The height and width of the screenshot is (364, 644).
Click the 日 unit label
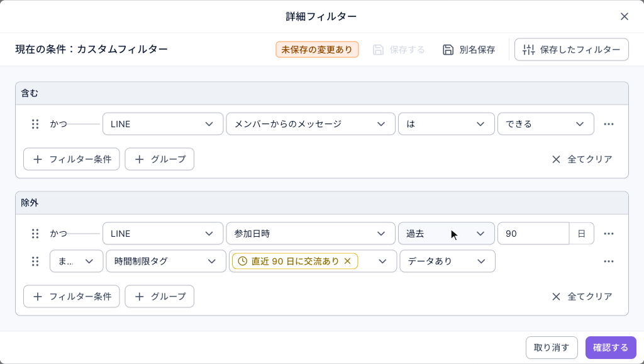tap(582, 234)
